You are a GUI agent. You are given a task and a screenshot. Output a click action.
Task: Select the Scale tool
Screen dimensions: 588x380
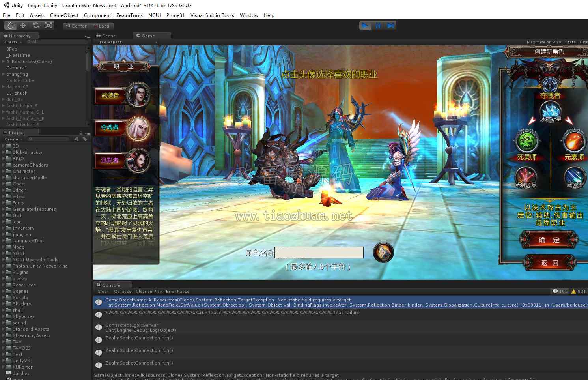49,26
